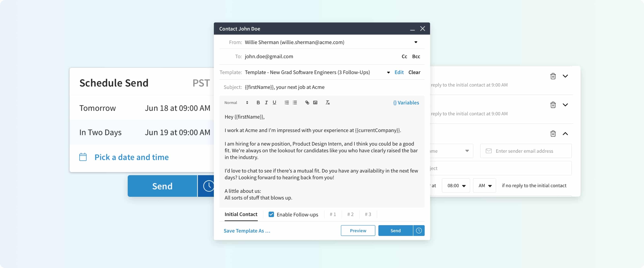Click the Preview button
This screenshot has width=644, height=268.
[358, 231]
